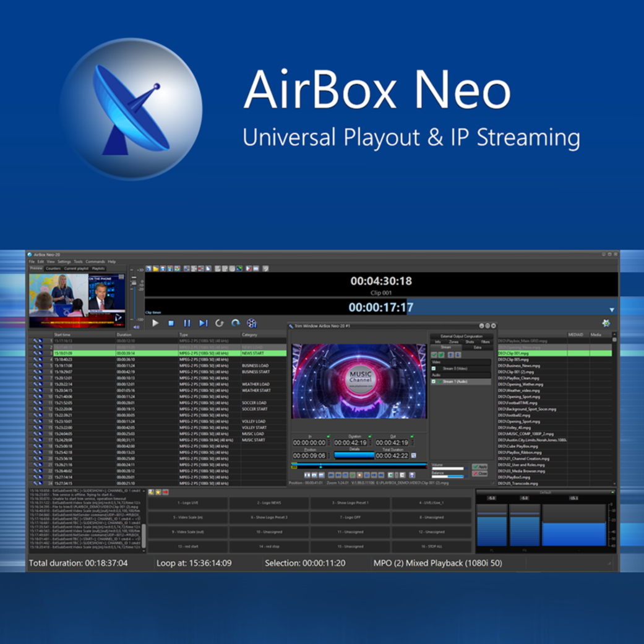Open the Commands menu
644x644 pixels.
pos(95,262)
